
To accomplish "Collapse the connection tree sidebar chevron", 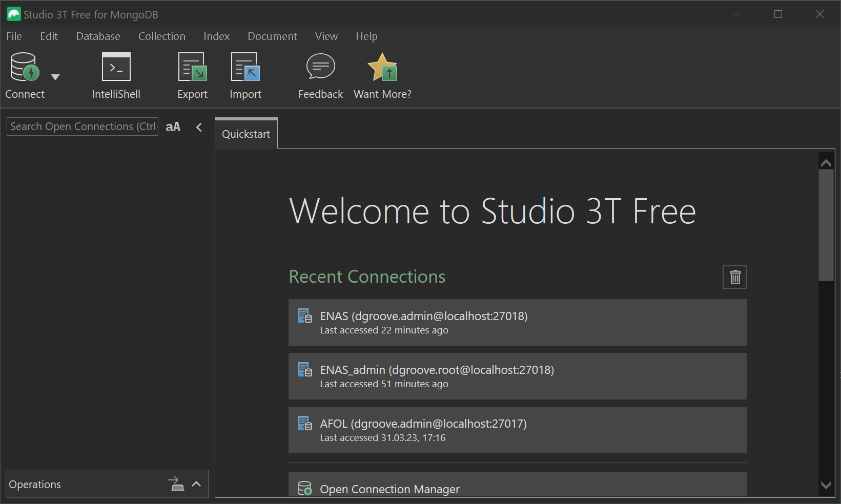I will click(x=199, y=127).
